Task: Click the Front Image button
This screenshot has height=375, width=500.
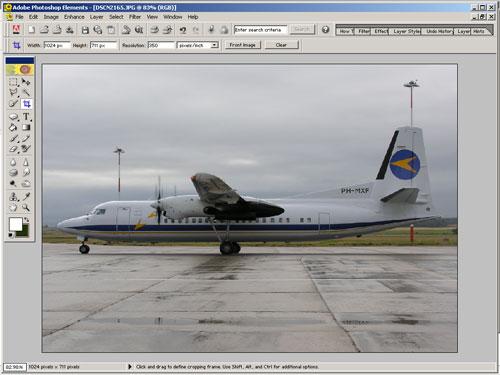Action: click(x=243, y=45)
